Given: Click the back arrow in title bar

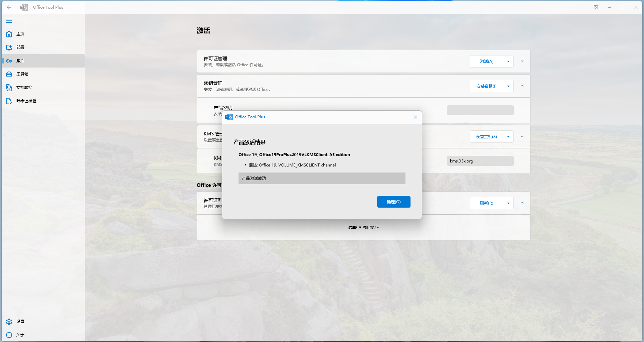Looking at the screenshot, I should tap(9, 7).
